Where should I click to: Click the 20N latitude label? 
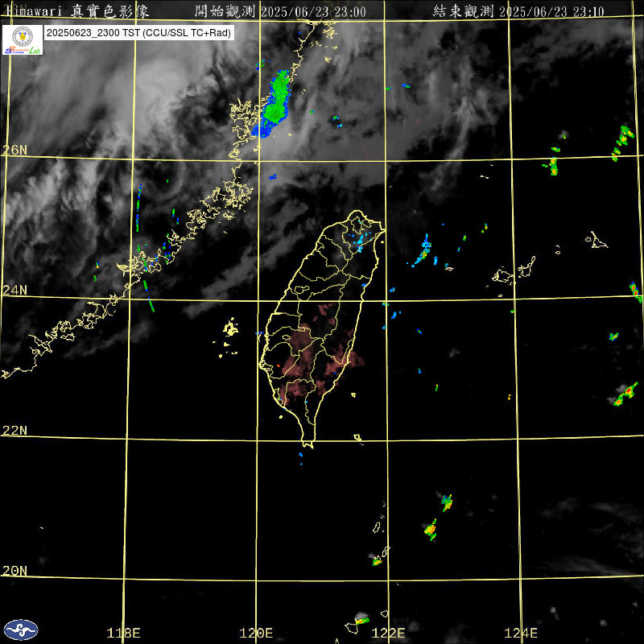14,570
